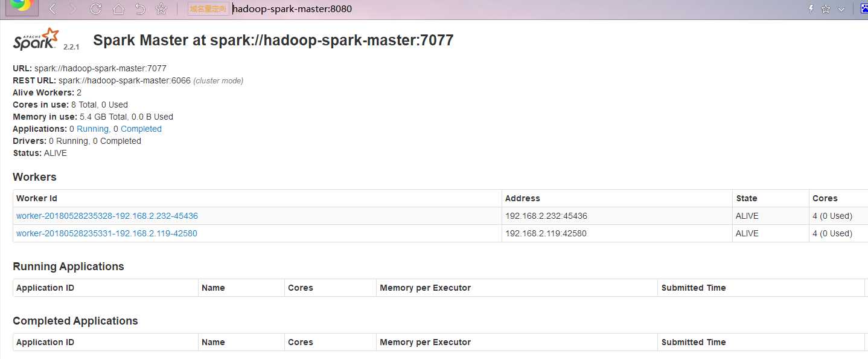Screen dimensions: 868x359
Task: Click the Apache Spark logo
Action: click(36, 39)
